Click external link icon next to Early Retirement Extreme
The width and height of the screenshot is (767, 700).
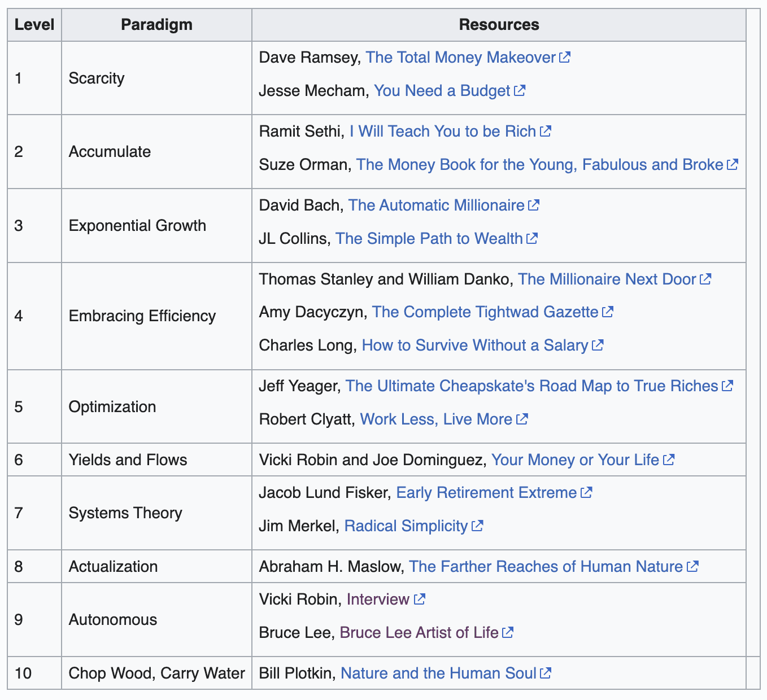pos(586,492)
